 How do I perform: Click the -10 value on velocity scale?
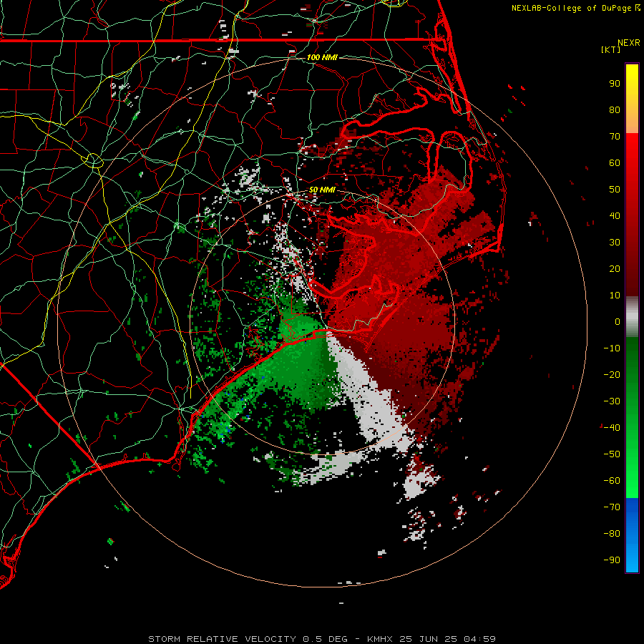[612, 348]
